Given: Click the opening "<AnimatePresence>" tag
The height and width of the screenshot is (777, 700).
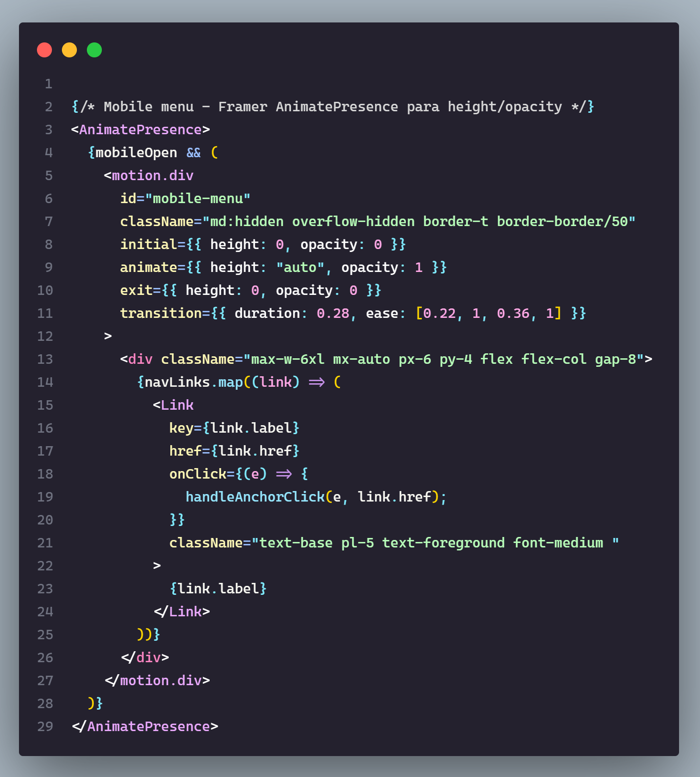Looking at the screenshot, I should coord(140,130).
